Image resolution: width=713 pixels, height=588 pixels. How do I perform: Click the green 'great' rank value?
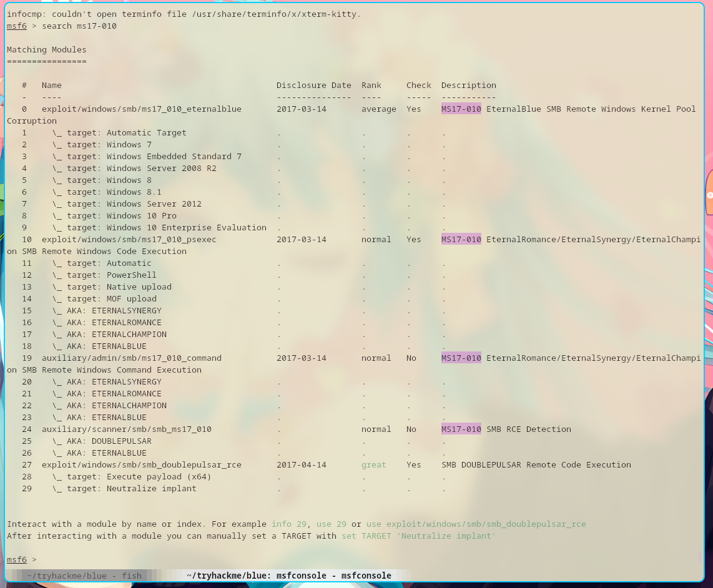pyautogui.click(x=374, y=465)
